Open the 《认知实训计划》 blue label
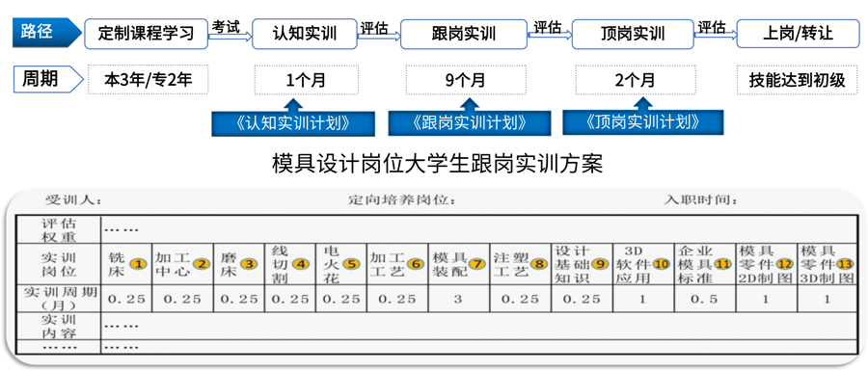Image resolution: width=868 pixels, height=371 pixels. point(293,123)
